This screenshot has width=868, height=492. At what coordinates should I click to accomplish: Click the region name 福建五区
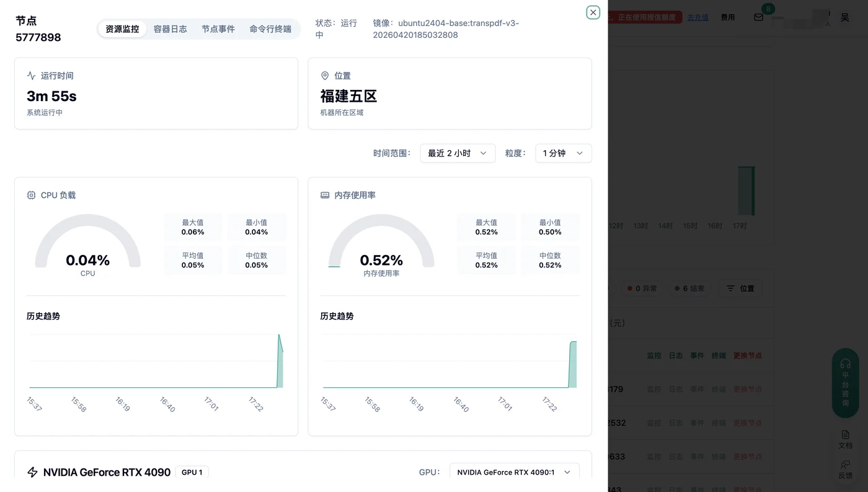(x=348, y=96)
